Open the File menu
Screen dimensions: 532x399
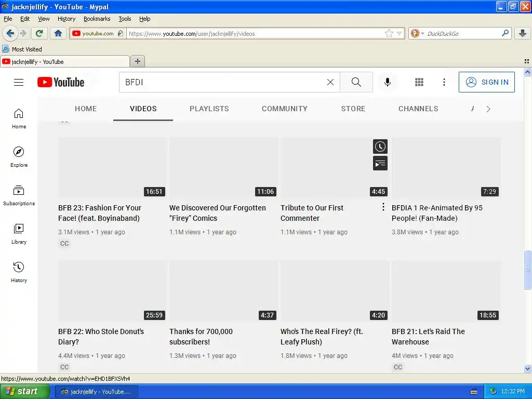[x=8, y=19]
